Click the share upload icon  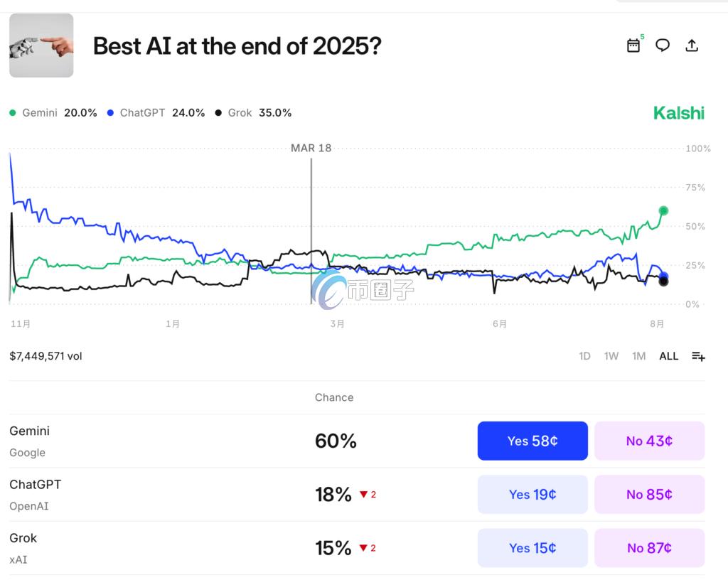click(692, 45)
